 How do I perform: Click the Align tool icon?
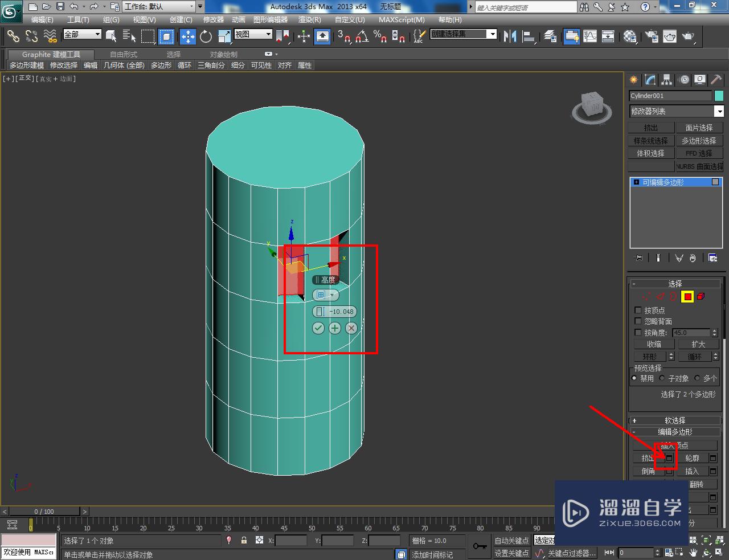coord(529,36)
